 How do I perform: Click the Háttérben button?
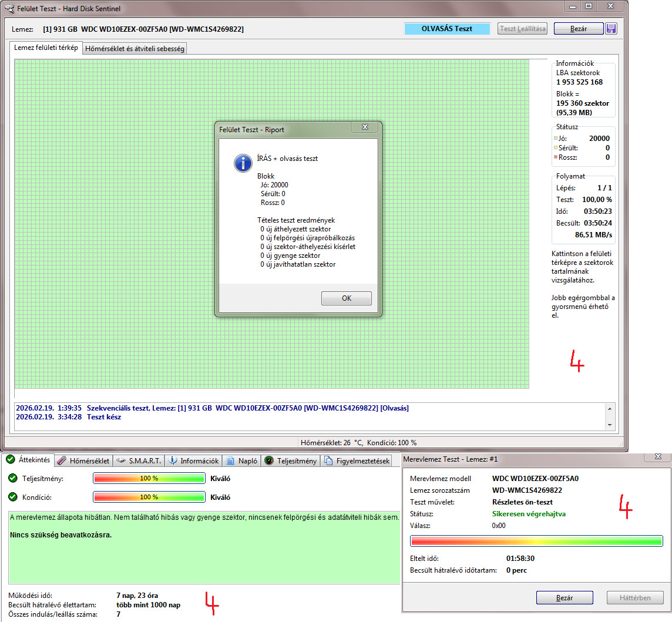click(x=635, y=597)
